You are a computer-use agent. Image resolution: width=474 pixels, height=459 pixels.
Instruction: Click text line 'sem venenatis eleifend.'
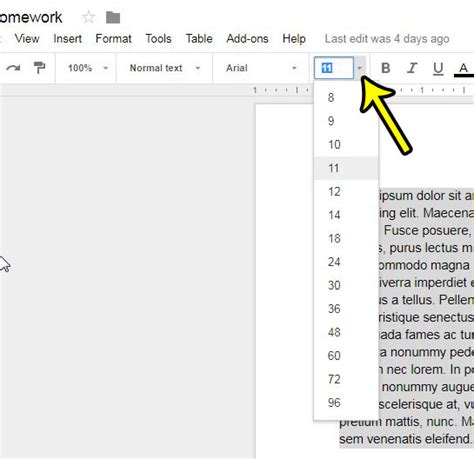[x=405, y=439]
